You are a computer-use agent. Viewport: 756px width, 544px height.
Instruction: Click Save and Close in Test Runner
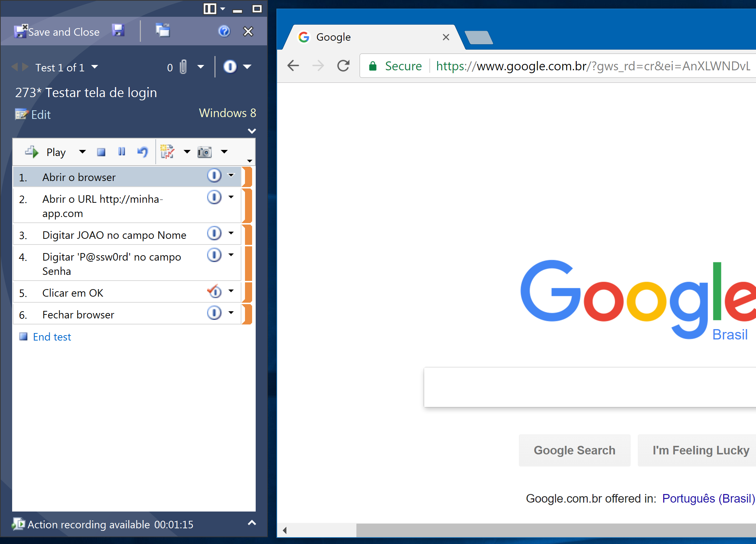57,32
